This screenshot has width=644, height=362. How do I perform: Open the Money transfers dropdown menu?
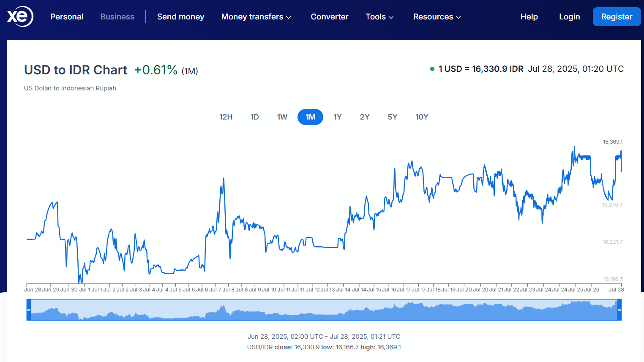pos(256,17)
